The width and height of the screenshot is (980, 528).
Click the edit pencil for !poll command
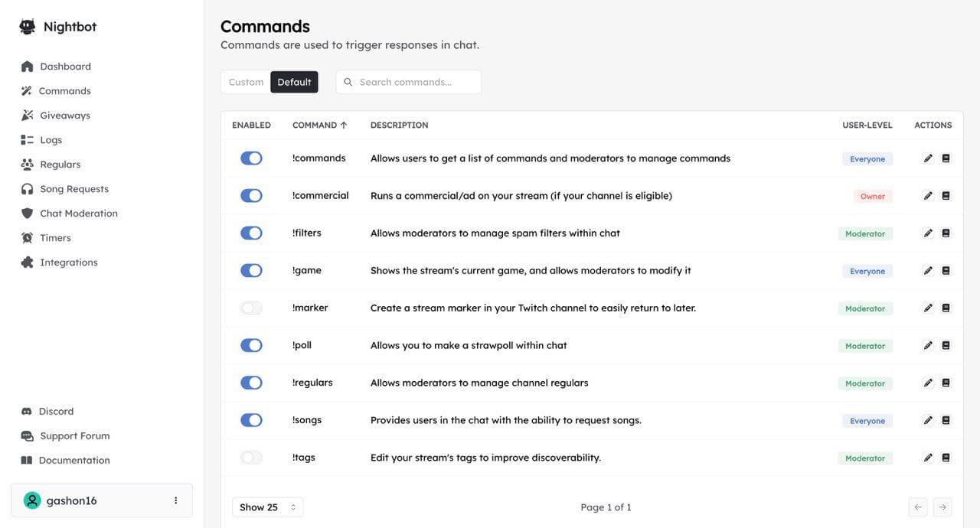coord(928,346)
